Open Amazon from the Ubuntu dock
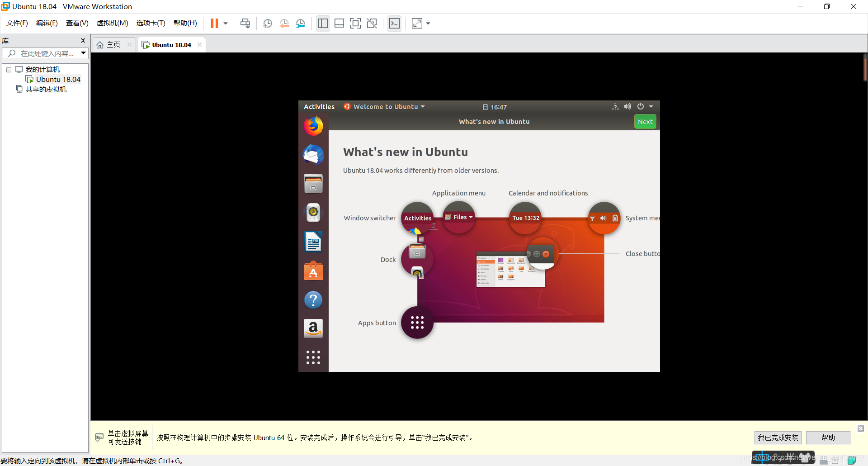The height and width of the screenshot is (466, 868). [x=313, y=328]
